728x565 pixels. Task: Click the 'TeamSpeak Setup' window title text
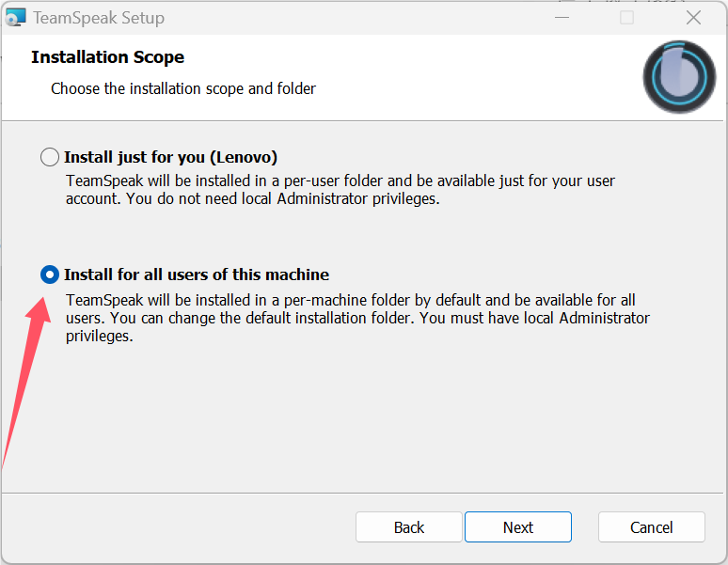click(99, 18)
